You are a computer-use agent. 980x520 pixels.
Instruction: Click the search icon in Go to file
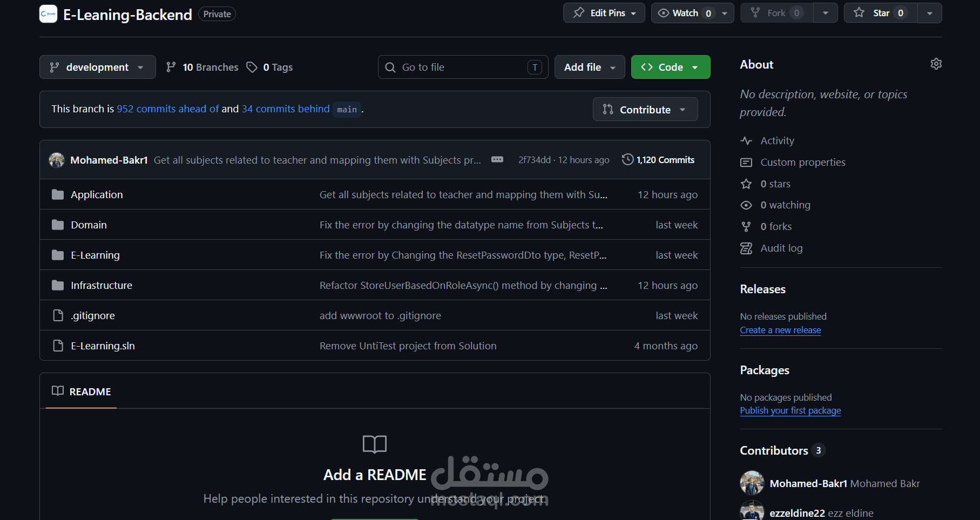click(x=390, y=67)
